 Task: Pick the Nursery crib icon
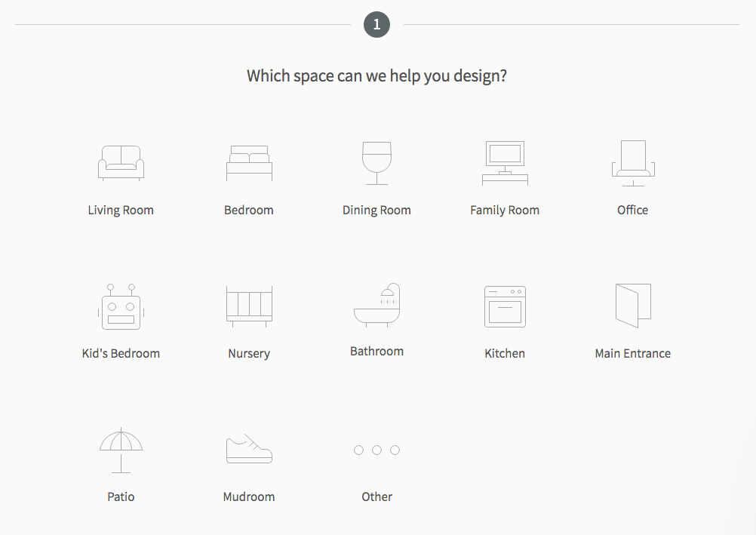[249, 306]
